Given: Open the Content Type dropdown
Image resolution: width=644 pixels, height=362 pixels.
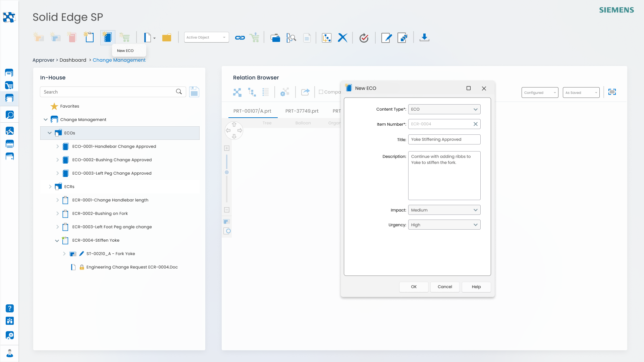Looking at the screenshot, I should point(444,109).
